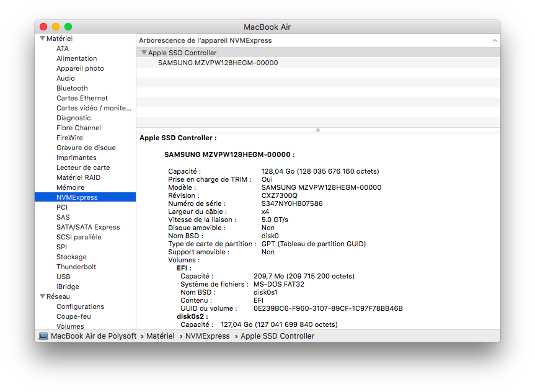Zoom the window with green button
Viewport: 535px width, 392px height.
(x=68, y=27)
